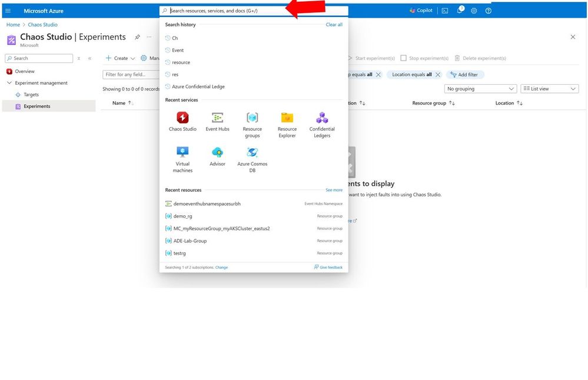Open the notifications bell

tap(460, 10)
